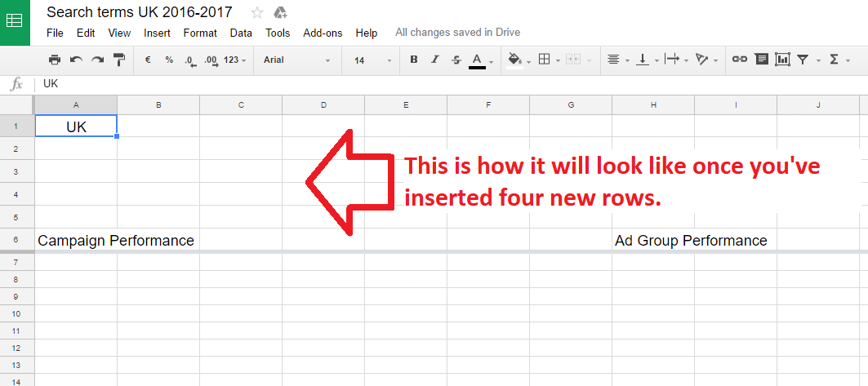Click the Paint format roller icon
The image size is (868, 386).
click(x=118, y=60)
